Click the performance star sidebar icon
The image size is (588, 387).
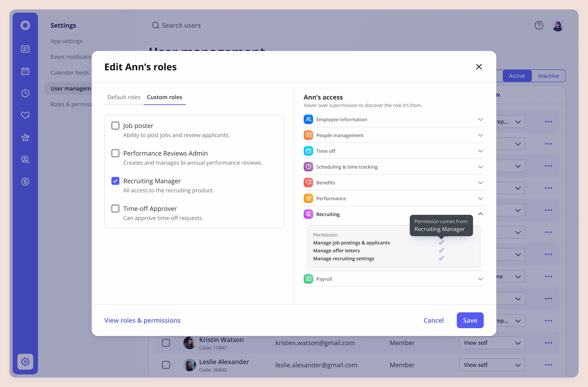click(25, 137)
